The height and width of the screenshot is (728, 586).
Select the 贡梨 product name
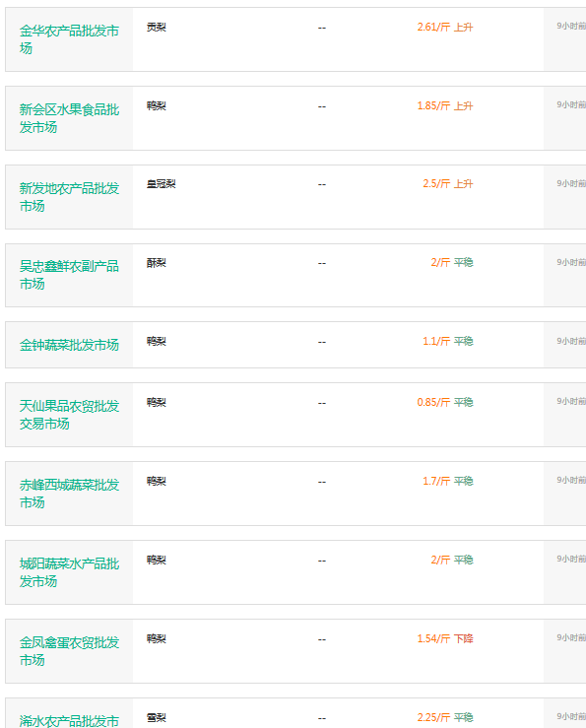pos(157,28)
